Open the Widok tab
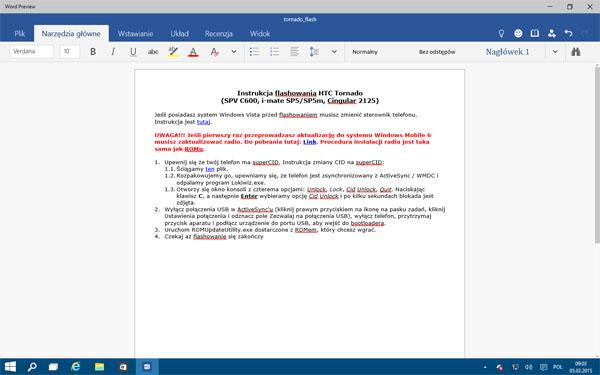The width and height of the screenshot is (600, 375). pyautogui.click(x=260, y=34)
